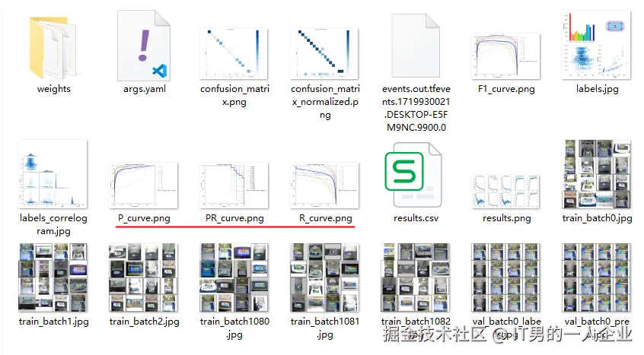Select the args.yaml file icon

point(144,46)
